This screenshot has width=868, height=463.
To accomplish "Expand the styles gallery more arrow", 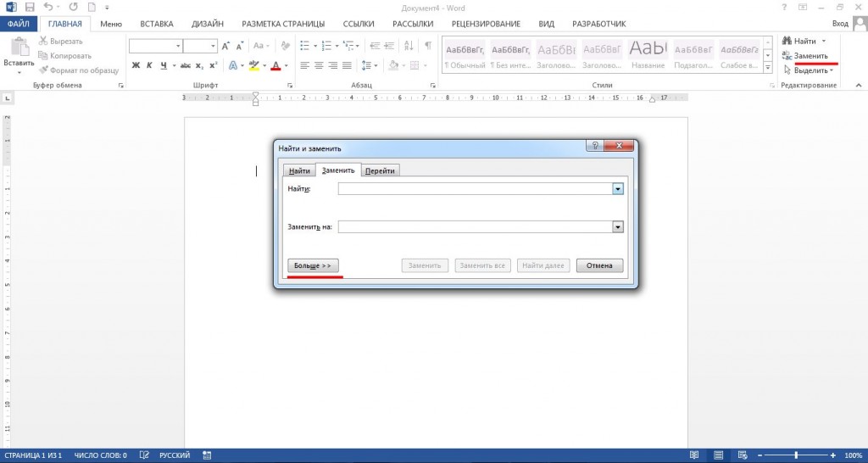I will click(x=770, y=66).
